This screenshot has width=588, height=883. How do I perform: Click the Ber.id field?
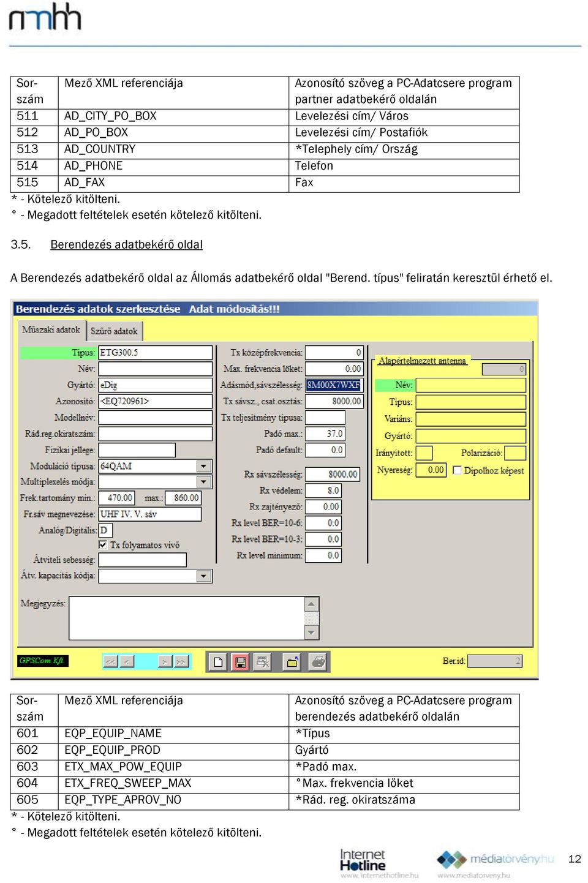point(495,661)
